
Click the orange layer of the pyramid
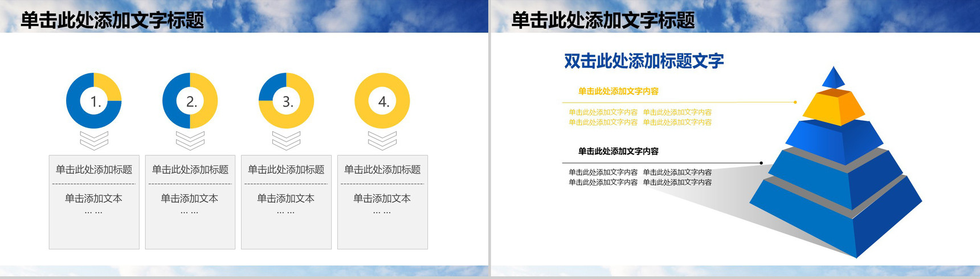pos(833,108)
